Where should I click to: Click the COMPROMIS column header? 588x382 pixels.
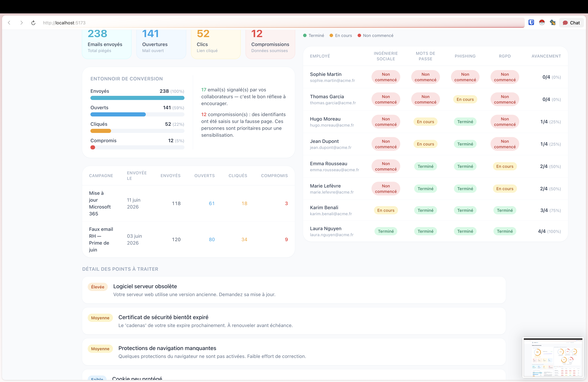(274, 176)
